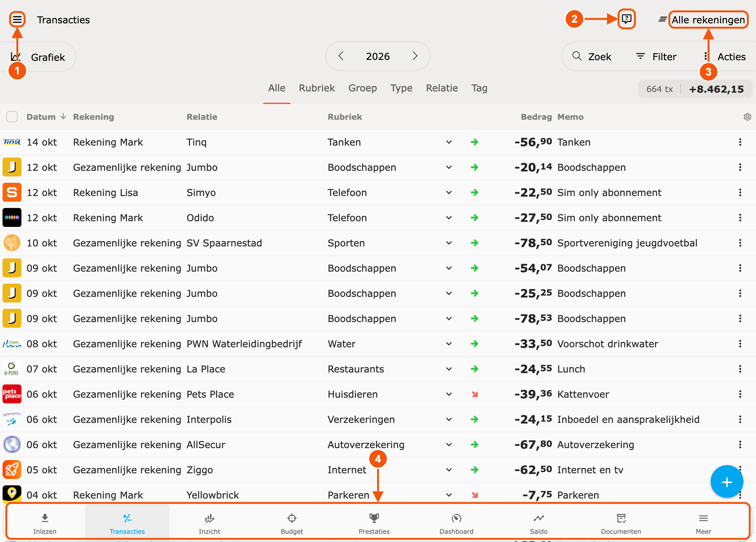Open Meer in bottom bar
This screenshot has width=756, height=542.
pyautogui.click(x=703, y=523)
